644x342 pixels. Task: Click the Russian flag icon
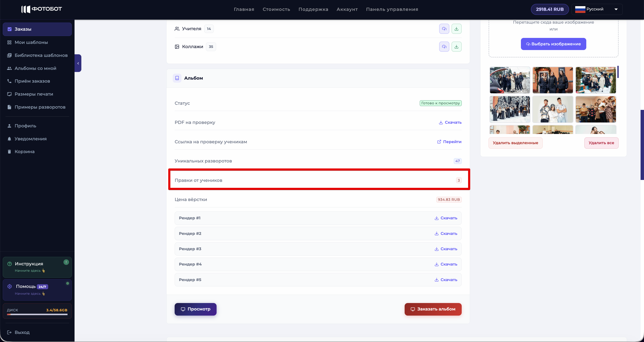click(x=580, y=9)
